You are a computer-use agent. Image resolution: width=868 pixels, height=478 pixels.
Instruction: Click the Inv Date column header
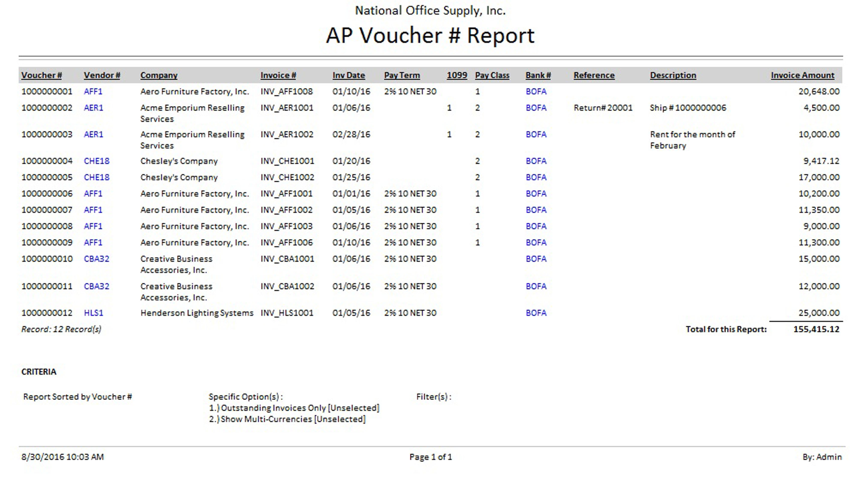[349, 75]
